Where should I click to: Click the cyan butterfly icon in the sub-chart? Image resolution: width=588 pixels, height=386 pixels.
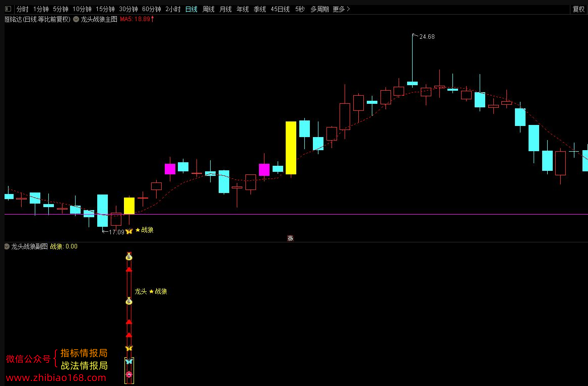click(129, 361)
